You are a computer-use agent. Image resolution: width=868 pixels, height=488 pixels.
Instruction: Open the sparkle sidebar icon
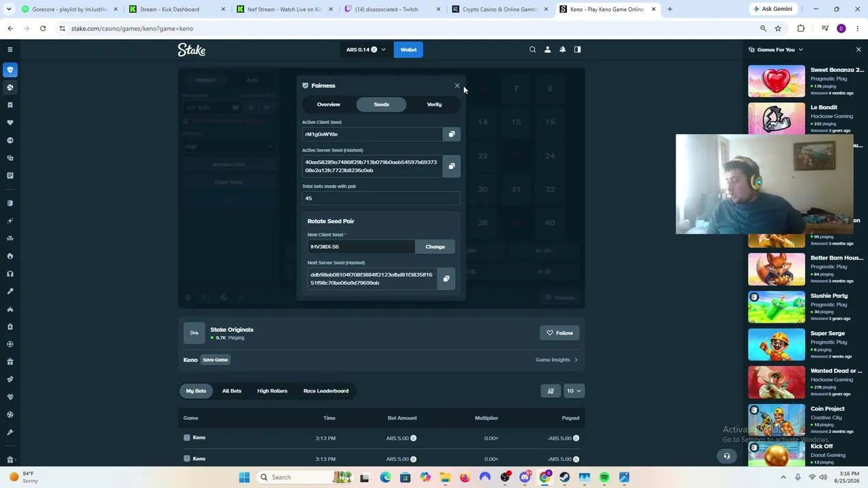tap(10, 221)
